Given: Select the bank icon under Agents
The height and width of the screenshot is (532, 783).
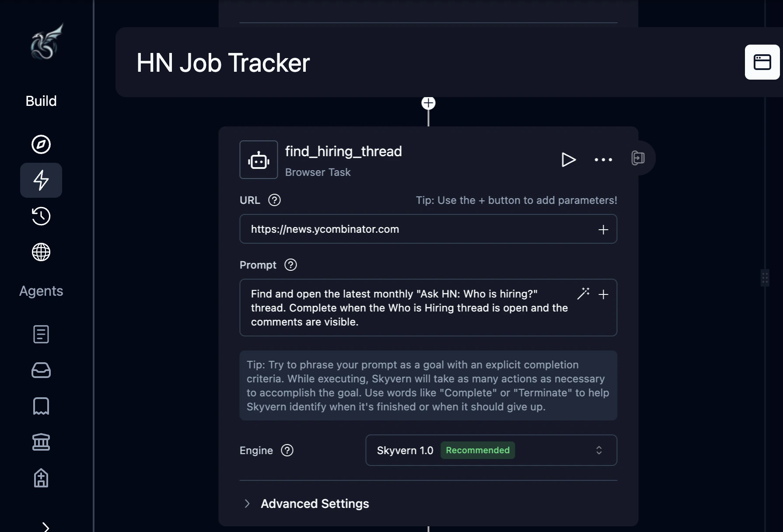Looking at the screenshot, I should [41, 442].
